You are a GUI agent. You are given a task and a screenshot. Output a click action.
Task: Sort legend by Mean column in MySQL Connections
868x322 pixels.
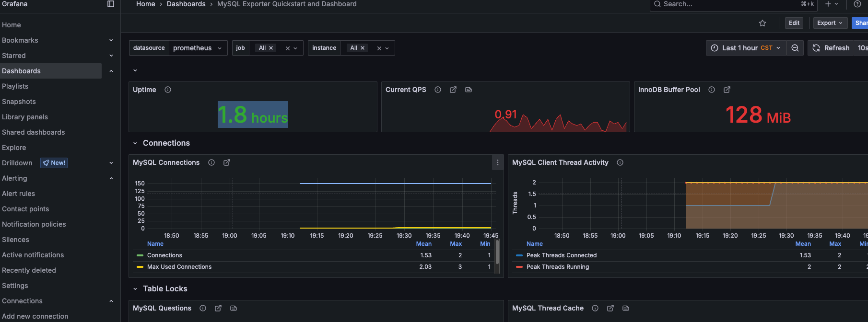[x=424, y=244]
